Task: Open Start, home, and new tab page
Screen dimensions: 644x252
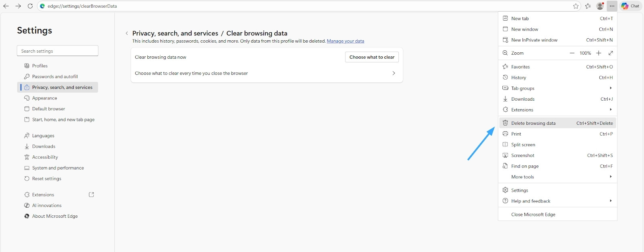Action: click(58, 120)
